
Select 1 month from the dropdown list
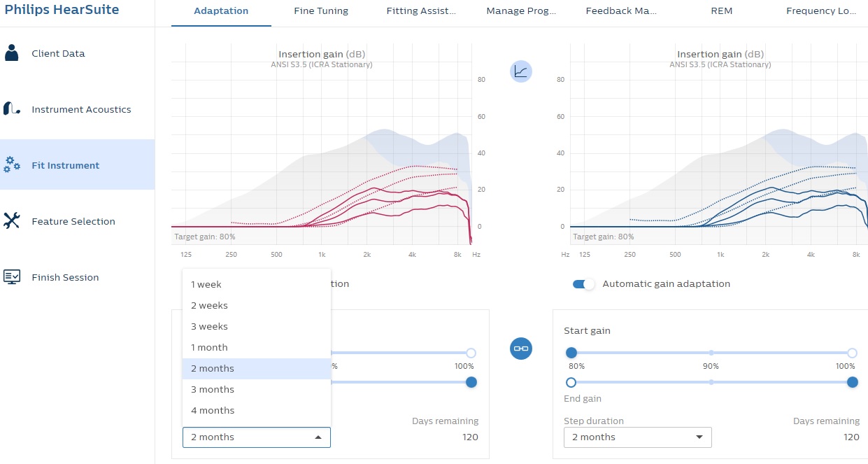click(x=256, y=347)
